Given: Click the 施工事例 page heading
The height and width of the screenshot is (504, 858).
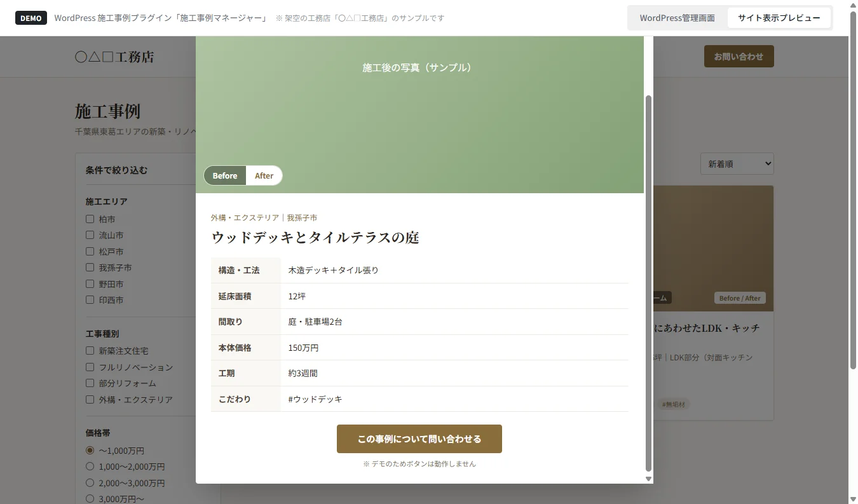Looking at the screenshot, I should tap(107, 111).
